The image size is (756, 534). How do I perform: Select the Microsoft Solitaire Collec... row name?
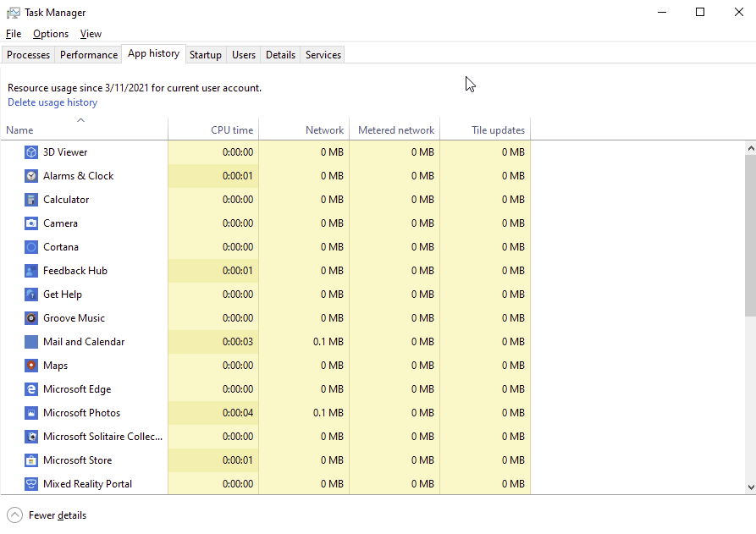(x=102, y=437)
